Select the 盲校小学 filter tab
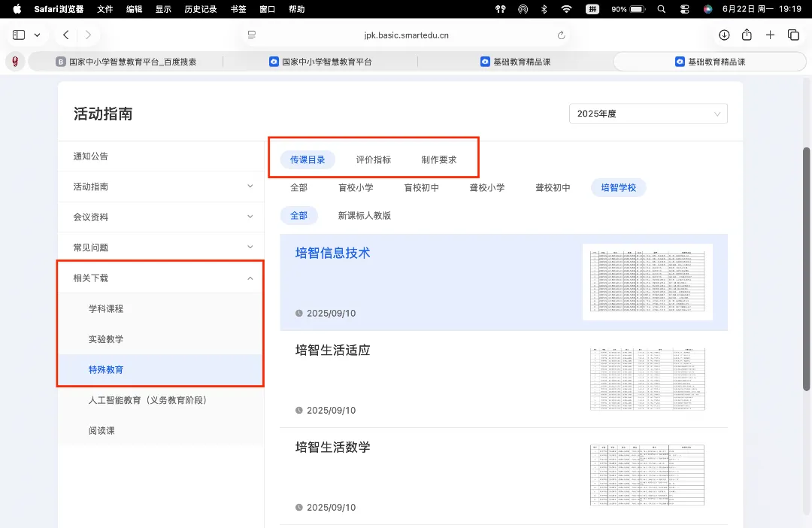Viewport: 812px width, 528px height. click(x=356, y=187)
